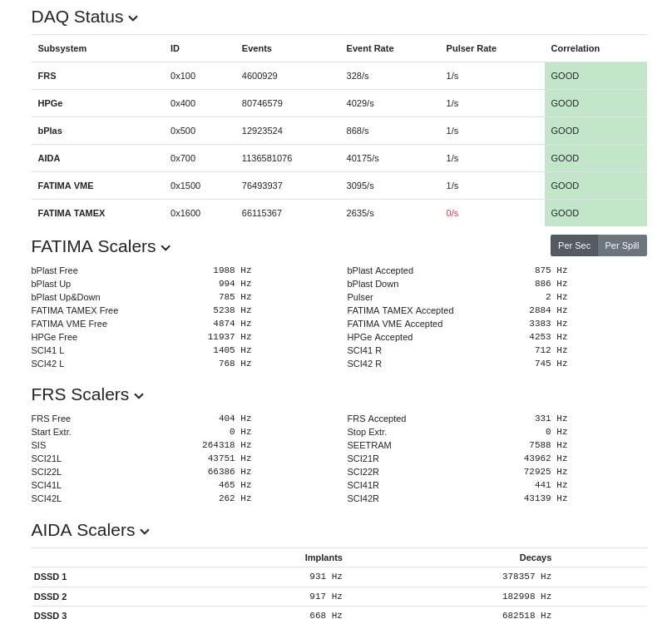The image size is (672, 634).
Task: Collapse the FRS Scalers section chevron
Action: coord(139,396)
